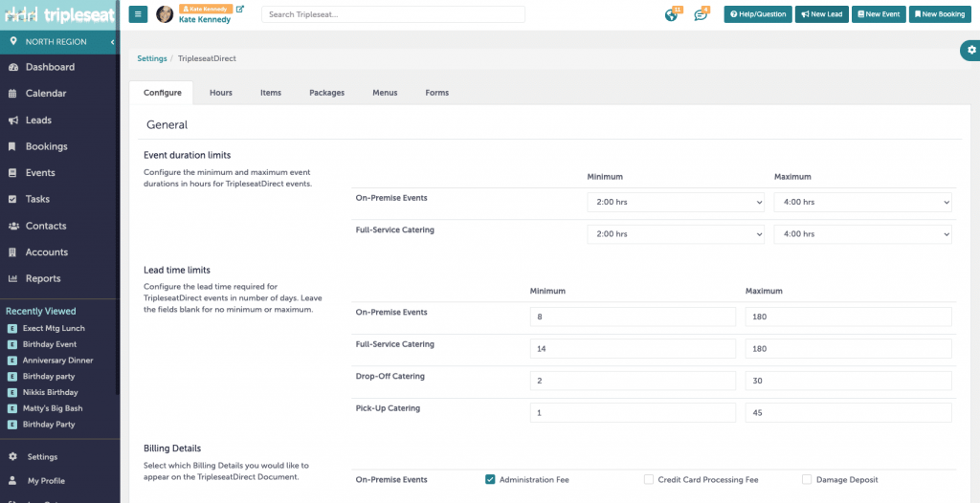Collapse the North Region location selector
This screenshot has height=503, width=980.
pyautogui.click(x=112, y=42)
